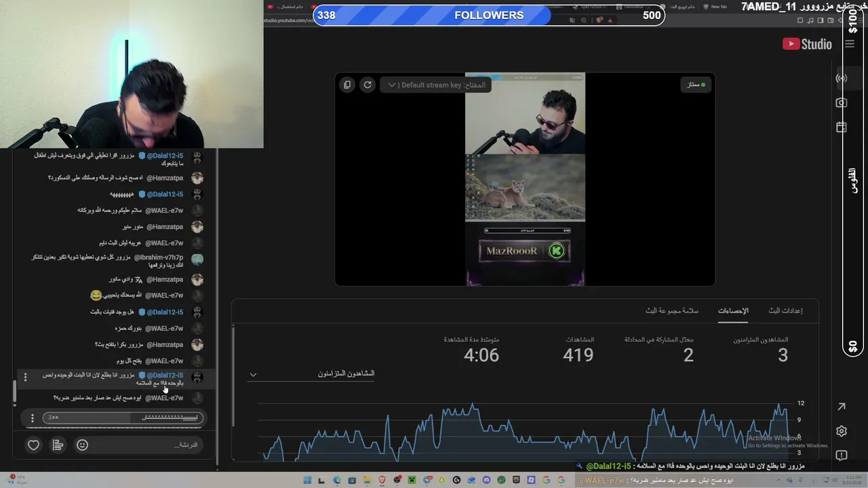Click the 'بنورك حمزه' chat message

128,328
